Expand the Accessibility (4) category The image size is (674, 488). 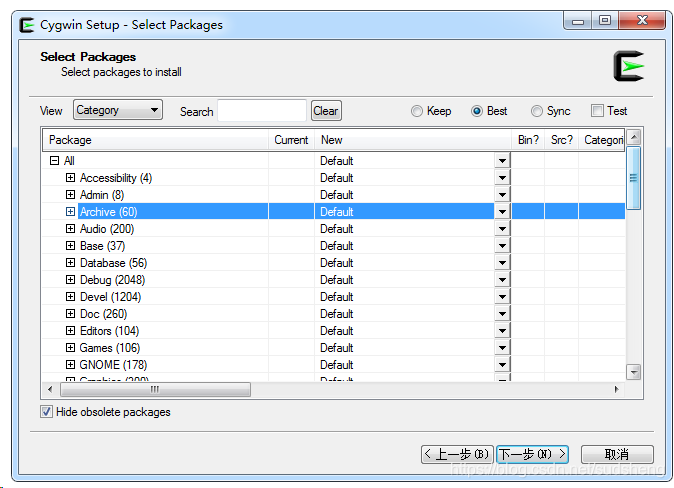70,178
